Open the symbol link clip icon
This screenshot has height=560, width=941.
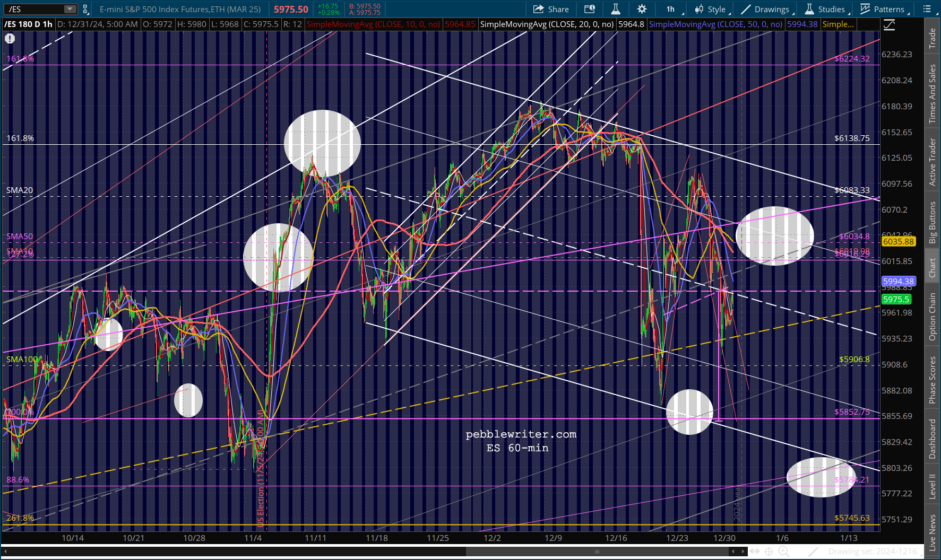point(85,9)
